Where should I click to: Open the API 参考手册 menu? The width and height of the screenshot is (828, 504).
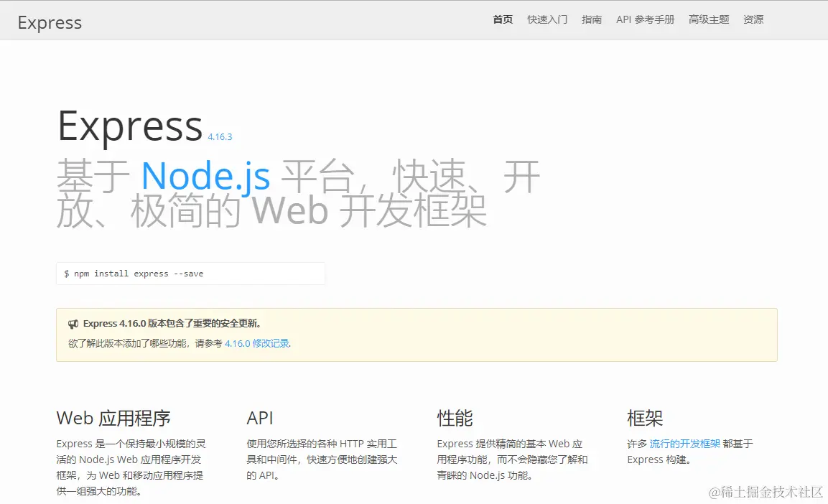(x=646, y=19)
